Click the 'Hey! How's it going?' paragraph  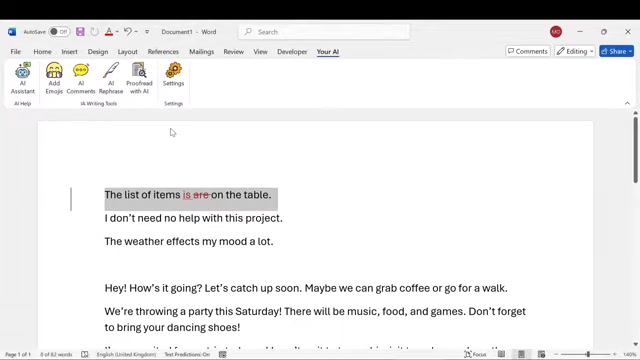coord(306,288)
